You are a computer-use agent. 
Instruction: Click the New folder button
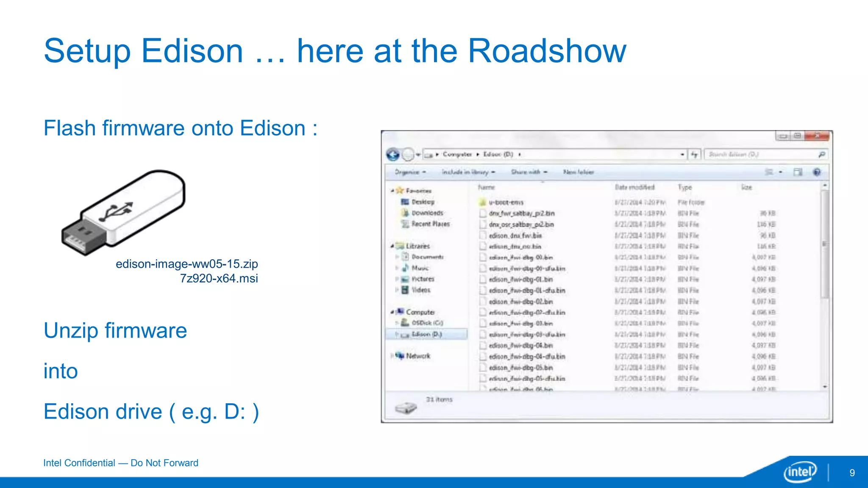[579, 172]
